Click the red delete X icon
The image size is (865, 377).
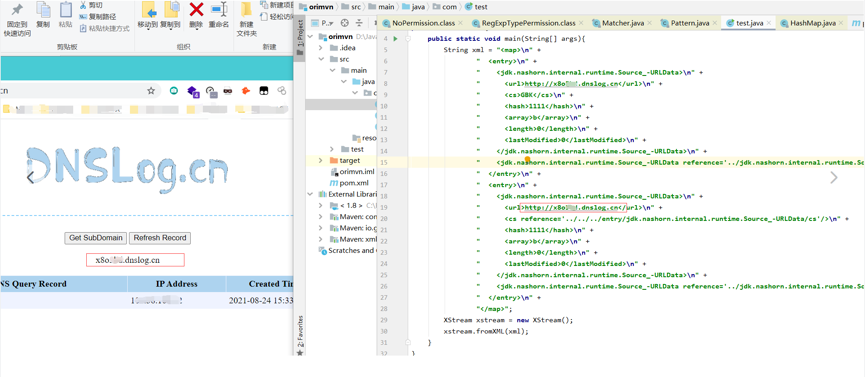(x=196, y=9)
